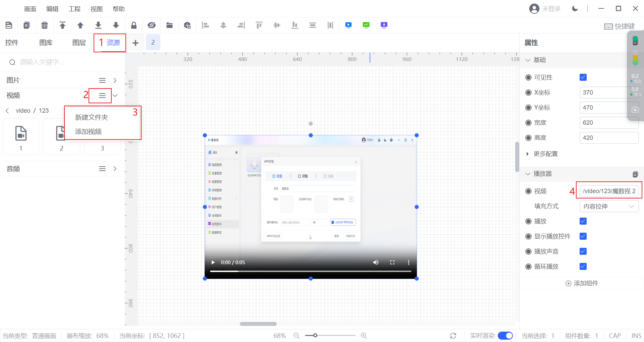The width and height of the screenshot is (644, 342).
Task: Click the purple download screen icon
Action: (384, 25)
